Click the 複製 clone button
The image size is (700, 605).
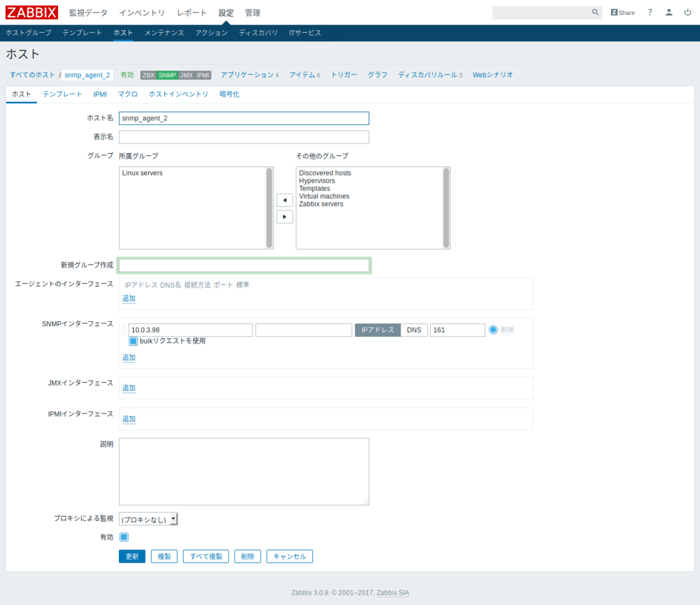[x=164, y=556]
